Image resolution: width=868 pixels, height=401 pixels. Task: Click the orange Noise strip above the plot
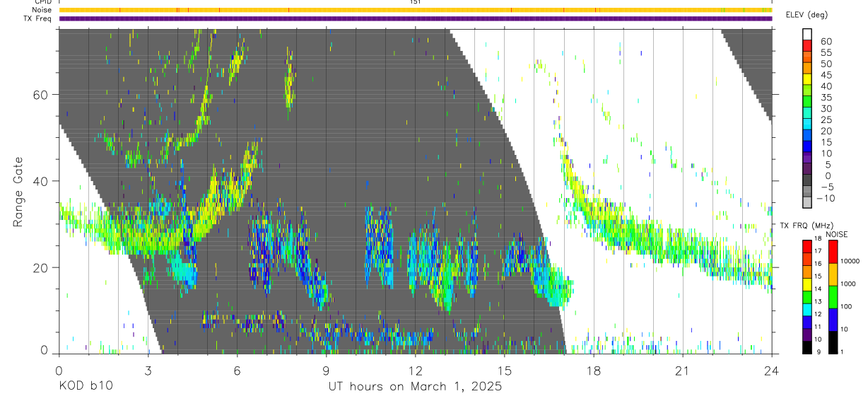(416, 10)
